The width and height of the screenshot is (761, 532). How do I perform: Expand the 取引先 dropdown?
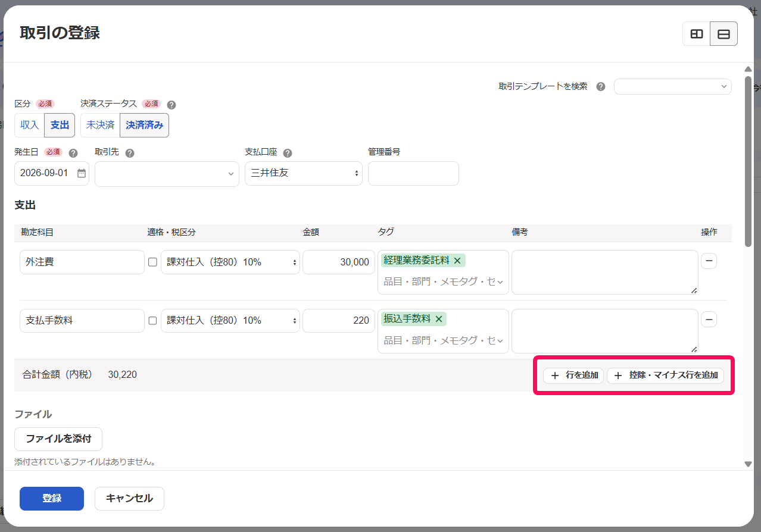click(x=167, y=174)
